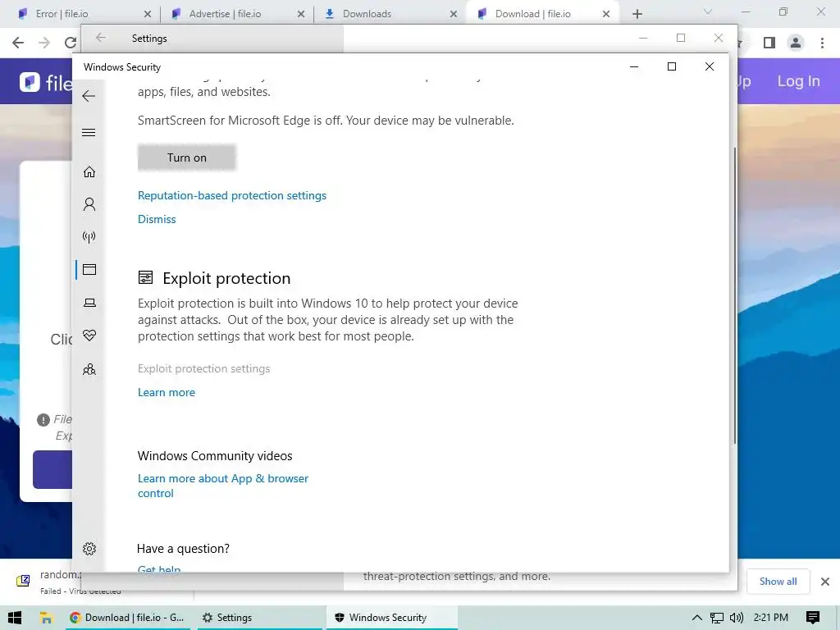840x630 pixels.
Task: Click Chrome forward navigation arrow
Action: (44, 43)
